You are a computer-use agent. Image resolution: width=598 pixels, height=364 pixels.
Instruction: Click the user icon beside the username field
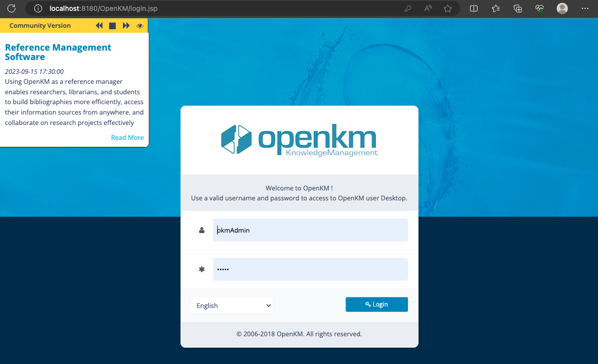click(x=202, y=230)
